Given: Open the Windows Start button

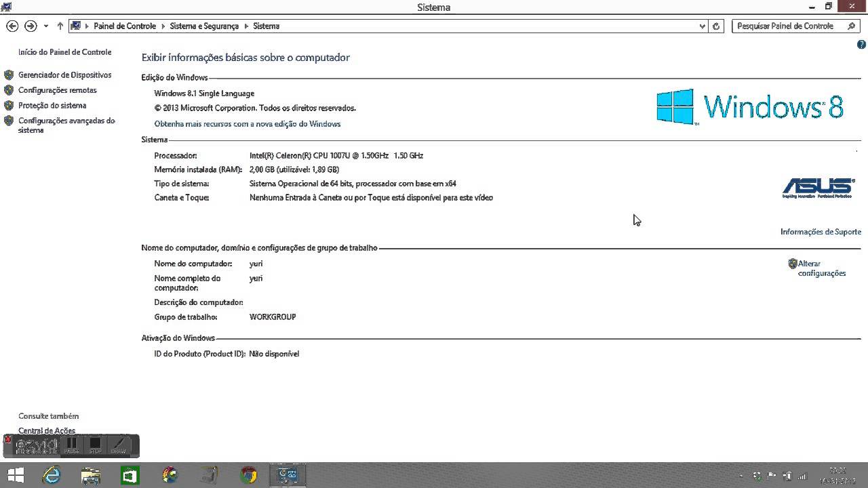Looking at the screenshot, I should [15, 476].
